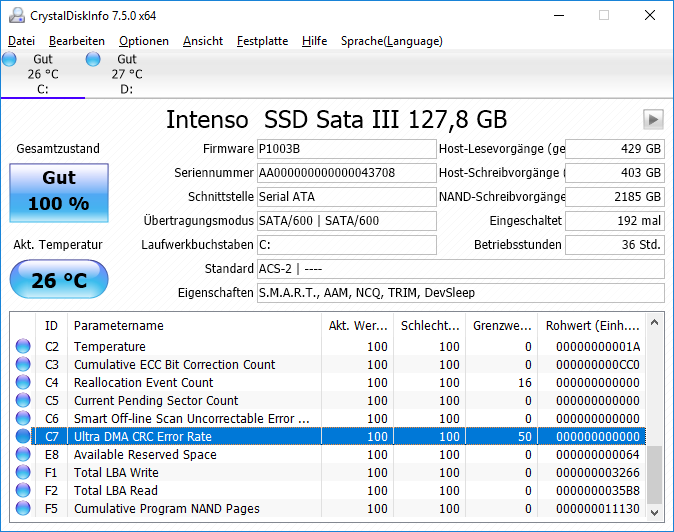The height and width of the screenshot is (532, 674).
Task: Select the Cumulative ECC Bit Correction Count text
Action: coord(174,364)
